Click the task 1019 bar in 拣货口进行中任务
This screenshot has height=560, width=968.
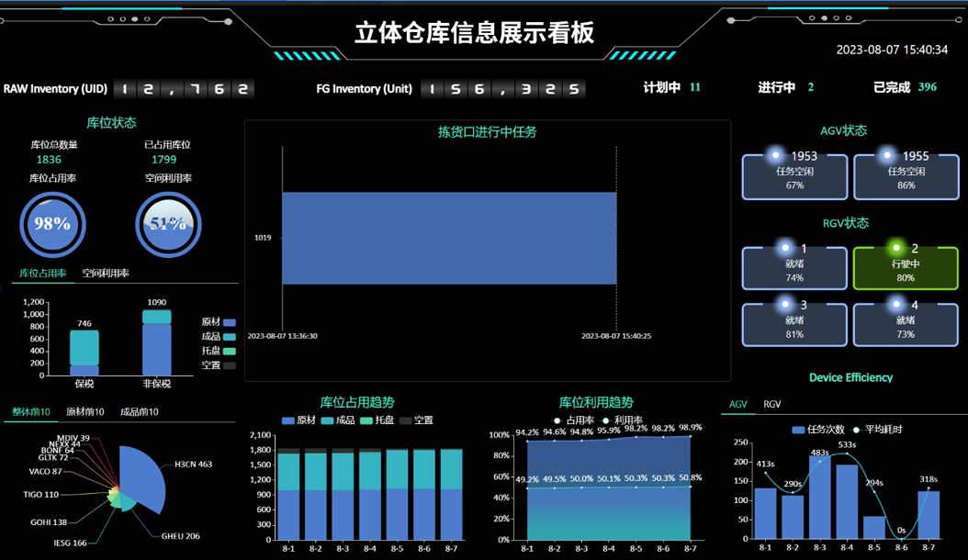(449, 238)
